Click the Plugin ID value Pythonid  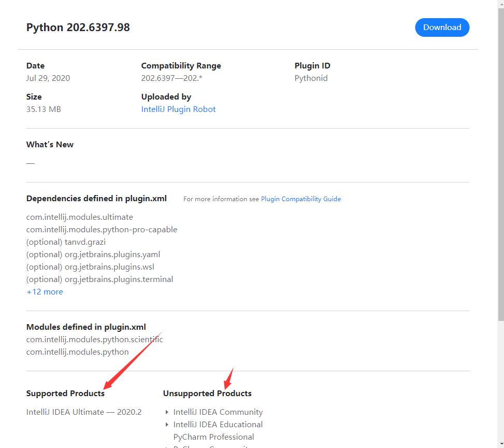click(x=311, y=78)
